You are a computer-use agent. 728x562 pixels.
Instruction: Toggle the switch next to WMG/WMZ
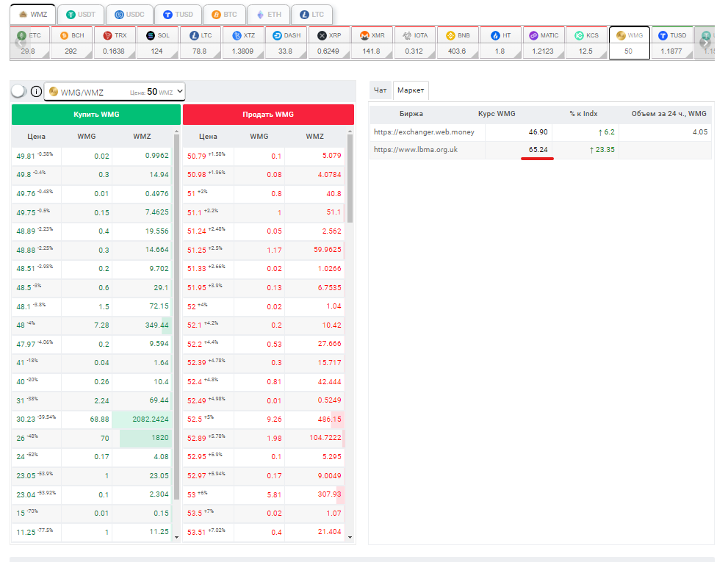click(x=18, y=91)
